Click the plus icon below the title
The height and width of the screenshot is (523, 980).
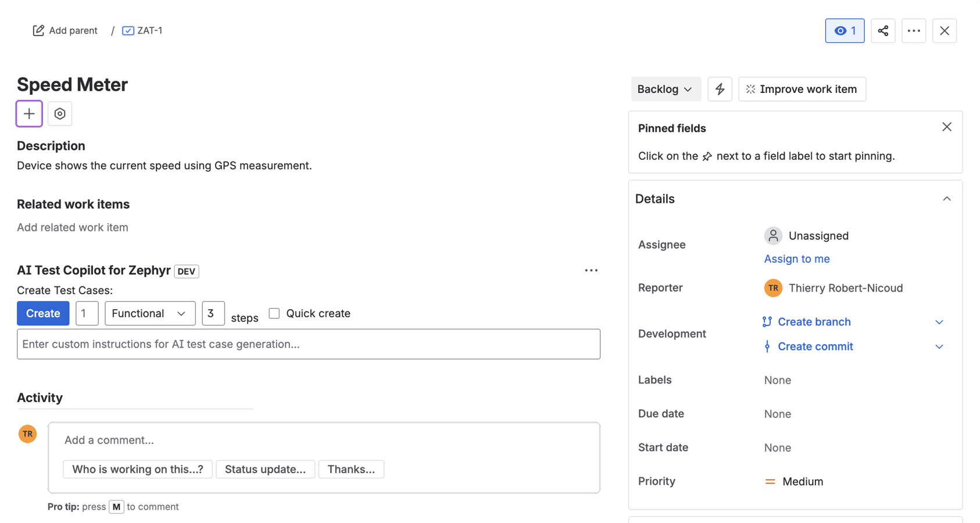(x=28, y=113)
